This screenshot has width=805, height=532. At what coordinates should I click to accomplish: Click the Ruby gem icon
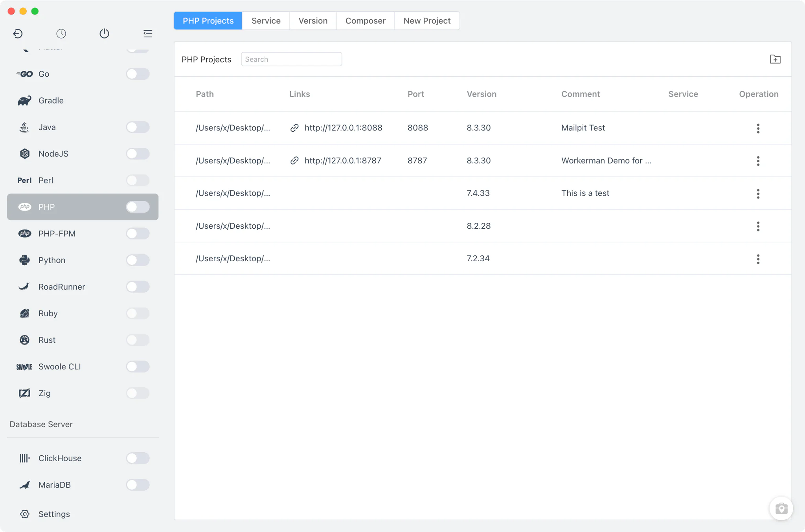coord(24,313)
